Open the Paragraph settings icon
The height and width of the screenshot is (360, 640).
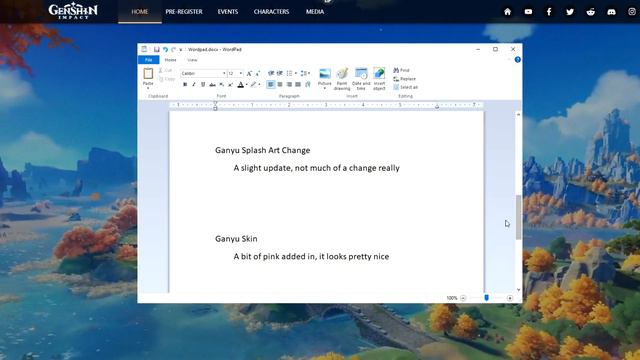(308, 84)
